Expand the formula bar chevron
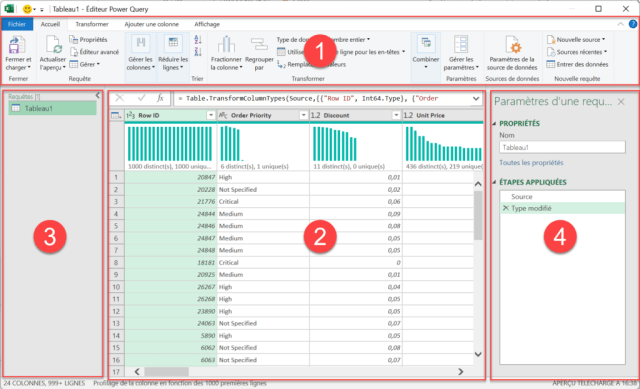The height and width of the screenshot is (389, 640). tap(476, 98)
